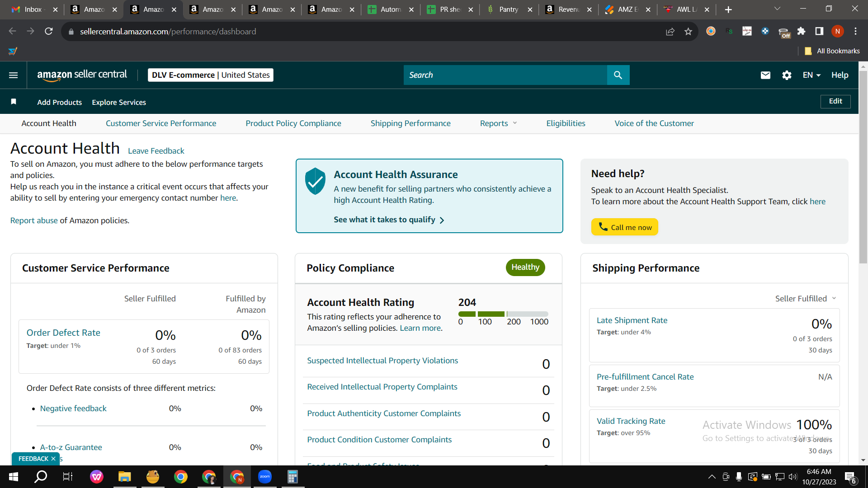Toggle the browser side panel icon
Image resolution: width=868 pixels, height=488 pixels.
819,31
